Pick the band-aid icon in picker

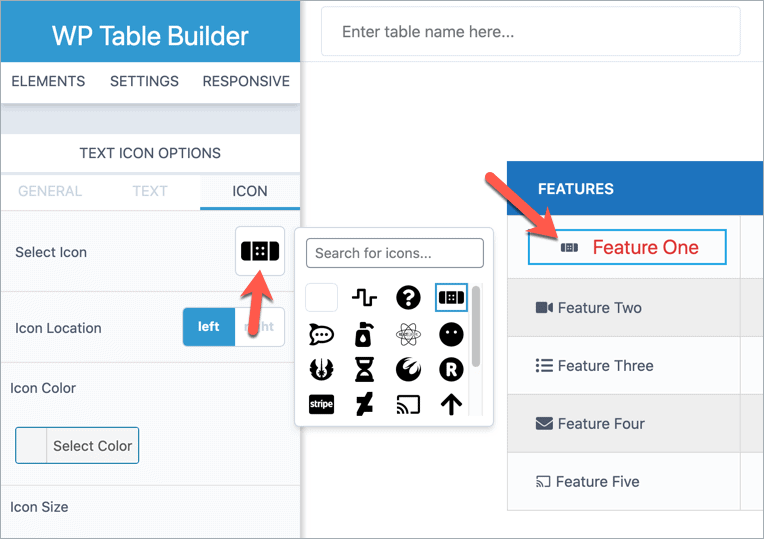(x=451, y=297)
